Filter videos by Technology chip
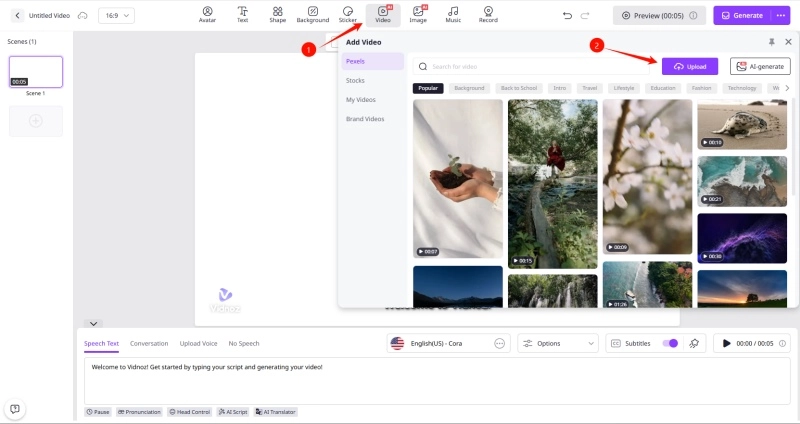This screenshot has width=800, height=424. click(742, 88)
